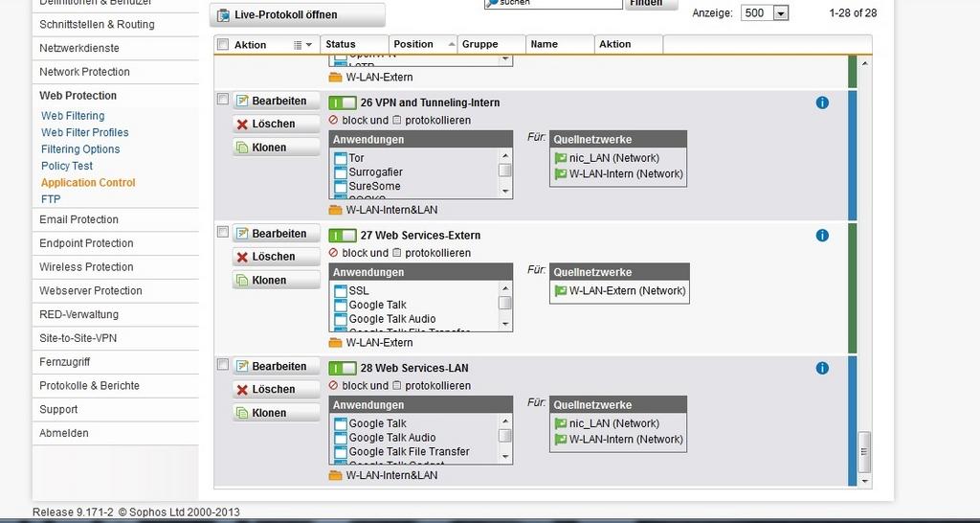
Task: Click down arrow of rule 28 Anwendungen list
Action: coord(505,457)
